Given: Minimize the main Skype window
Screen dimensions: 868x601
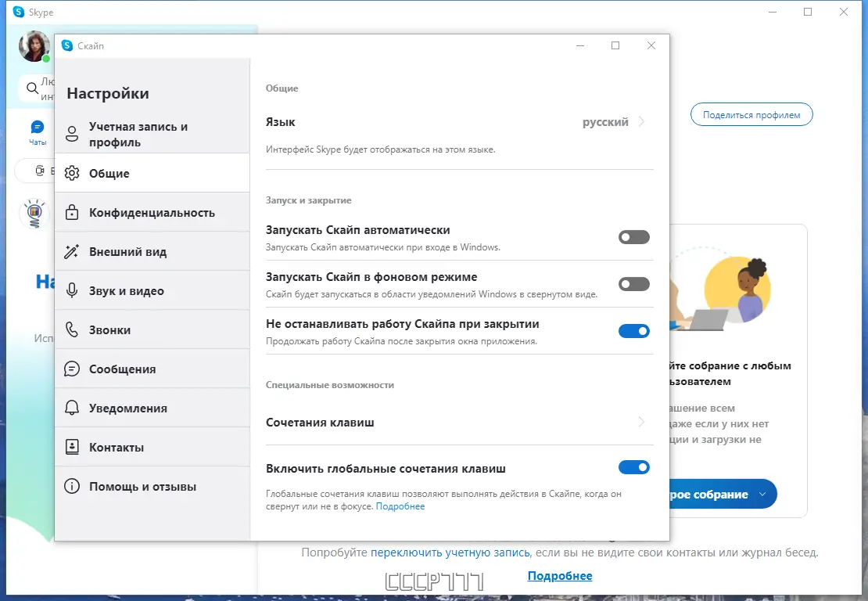Looking at the screenshot, I should pos(773,12).
